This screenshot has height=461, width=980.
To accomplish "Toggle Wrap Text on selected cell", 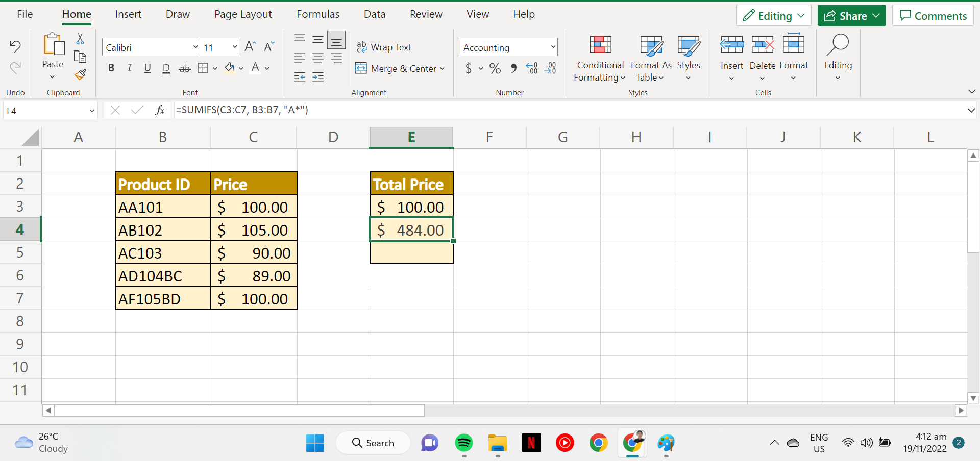I will click(x=384, y=47).
